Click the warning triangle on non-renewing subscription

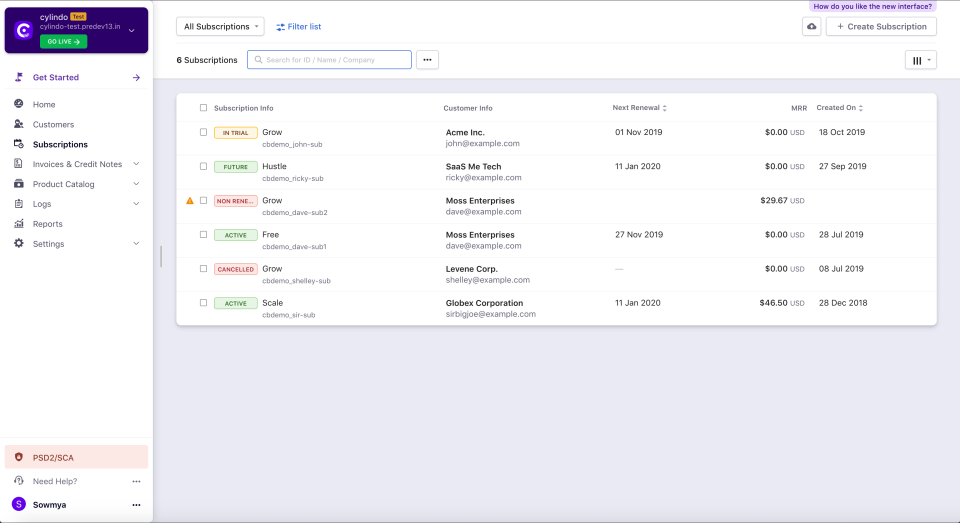pos(190,201)
